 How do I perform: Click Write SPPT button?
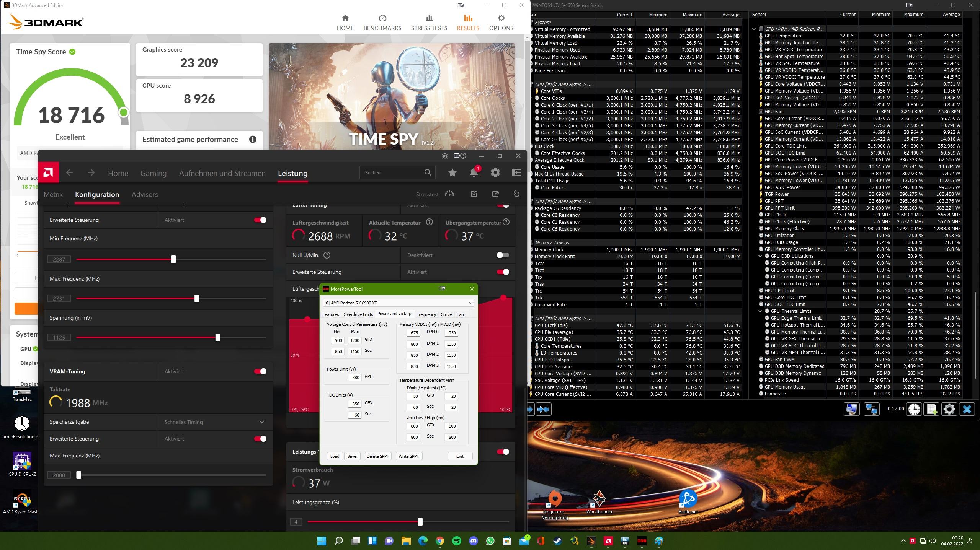409,456
